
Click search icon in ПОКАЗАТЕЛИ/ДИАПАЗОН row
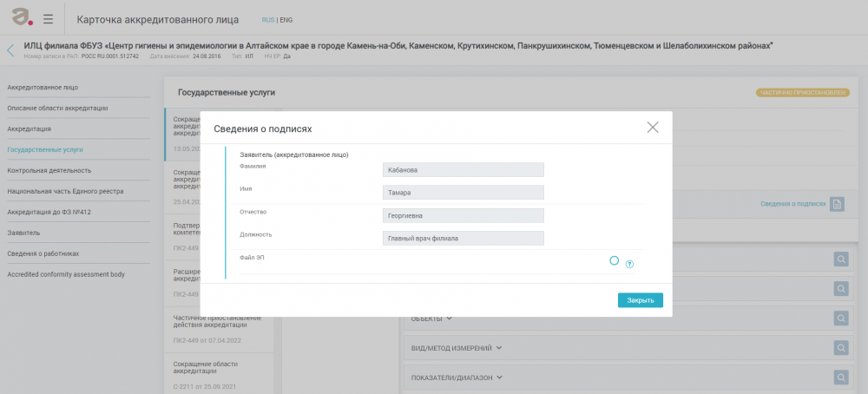click(x=840, y=378)
